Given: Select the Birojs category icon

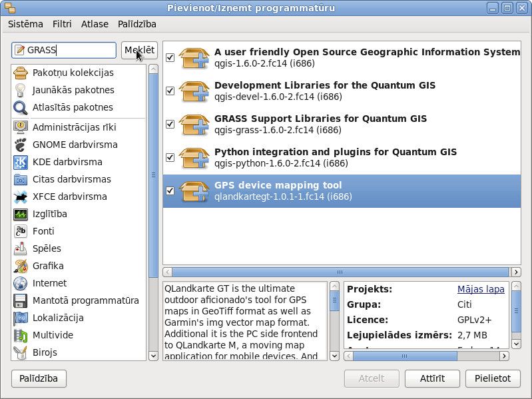Looking at the screenshot, I should point(21,352).
